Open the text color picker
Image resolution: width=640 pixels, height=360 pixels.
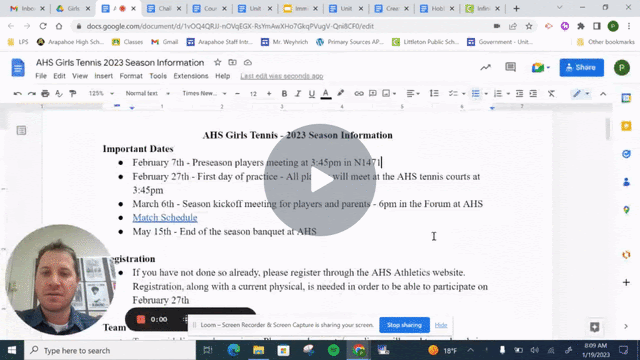tap(326, 93)
